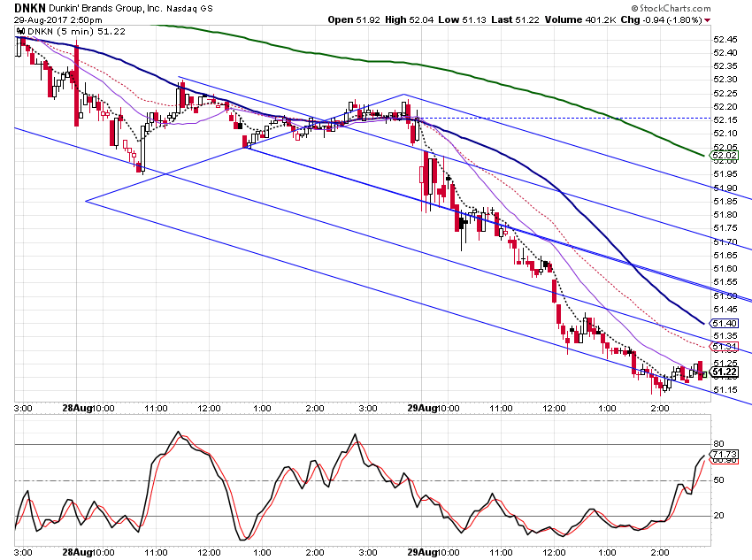Click the green 52.02 moving average price tag
752x560 pixels.
[x=725, y=156]
